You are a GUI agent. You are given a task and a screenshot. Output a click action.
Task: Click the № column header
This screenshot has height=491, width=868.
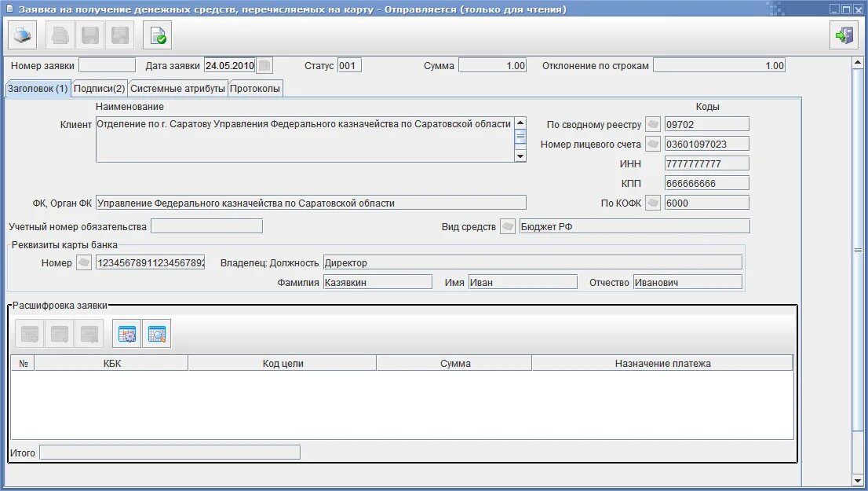(24, 364)
